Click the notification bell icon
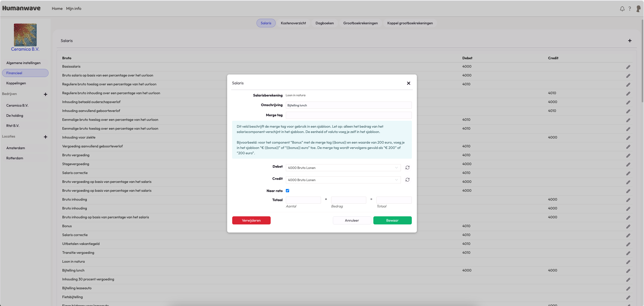 622,9
